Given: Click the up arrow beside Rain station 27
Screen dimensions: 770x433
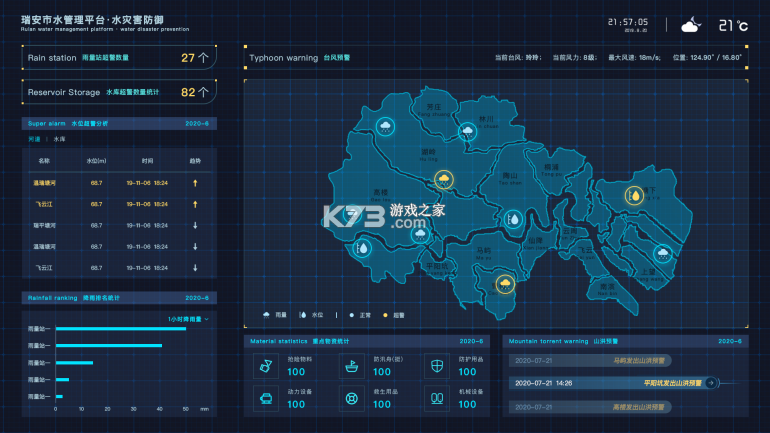Looking at the screenshot, I should pos(203,58).
